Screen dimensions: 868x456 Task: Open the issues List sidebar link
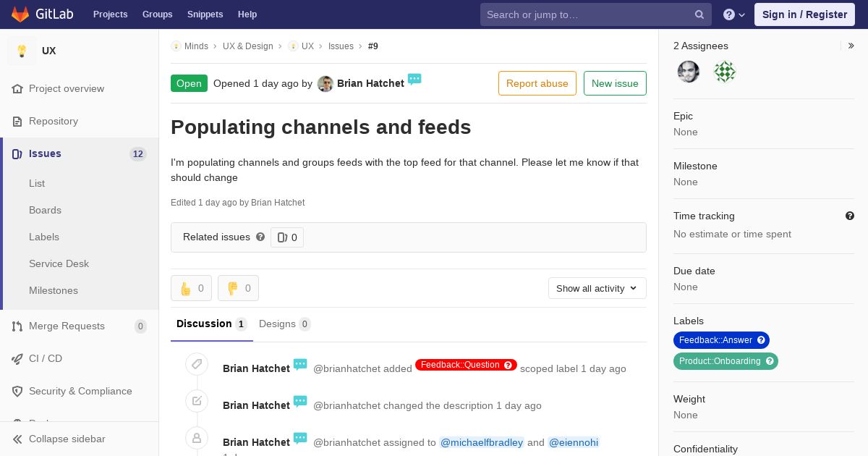click(x=37, y=183)
